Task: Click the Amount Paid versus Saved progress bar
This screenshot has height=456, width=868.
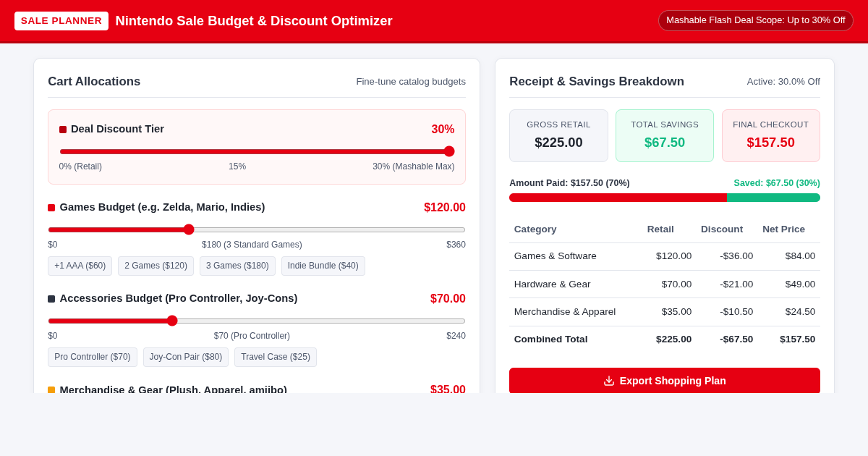Action: pos(665,198)
